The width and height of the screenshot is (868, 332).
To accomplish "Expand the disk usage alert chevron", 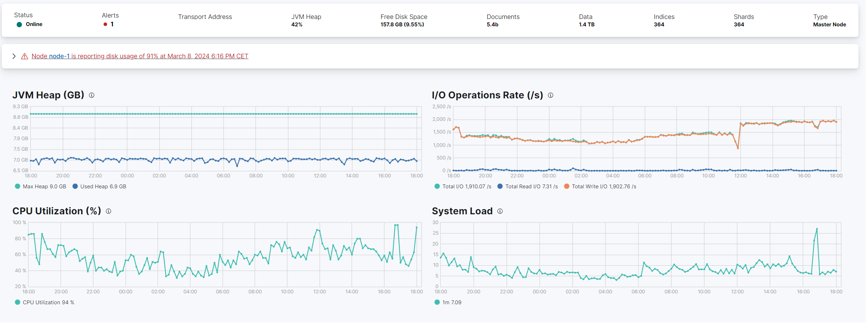I will [x=14, y=56].
